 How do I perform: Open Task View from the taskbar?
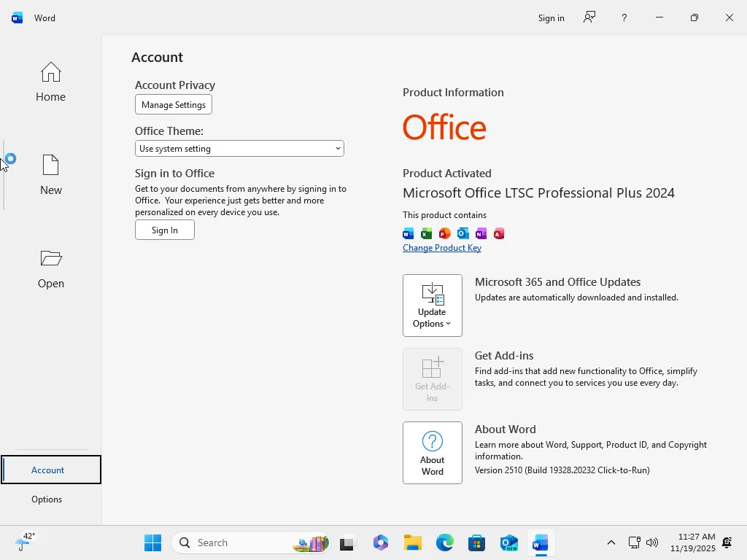click(x=347, y=542)
